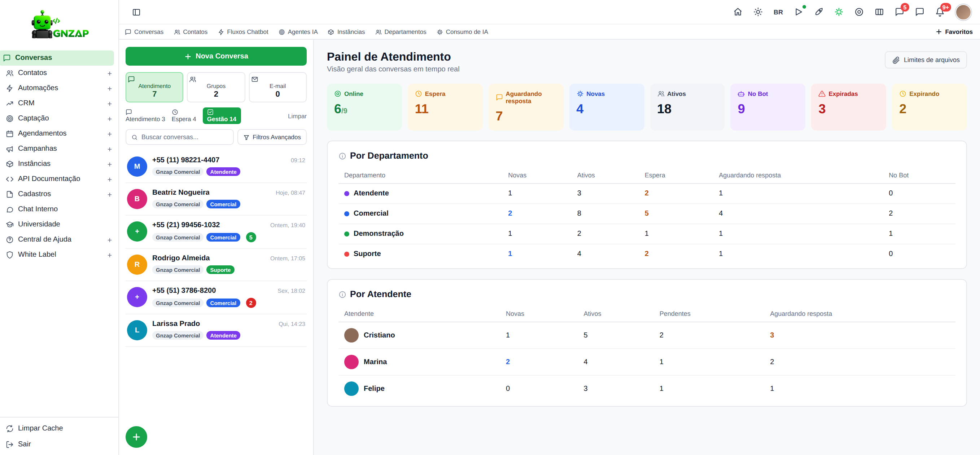Focus the Buscar conversas search field

pos(180,137)
